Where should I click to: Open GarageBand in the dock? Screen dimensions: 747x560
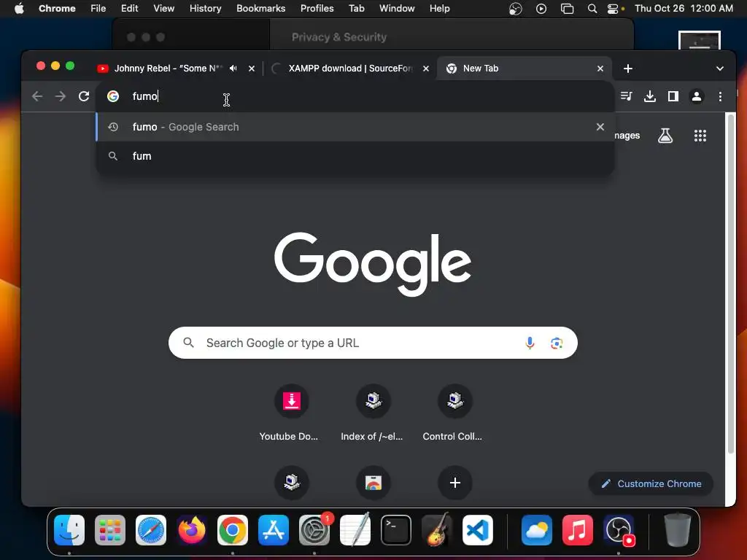click(x=437, y=530)
